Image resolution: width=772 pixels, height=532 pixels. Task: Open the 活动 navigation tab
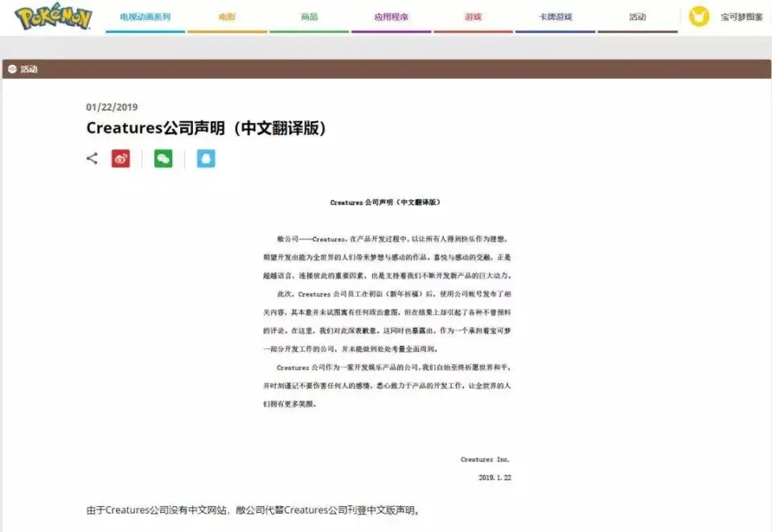[x=639, y=14]
